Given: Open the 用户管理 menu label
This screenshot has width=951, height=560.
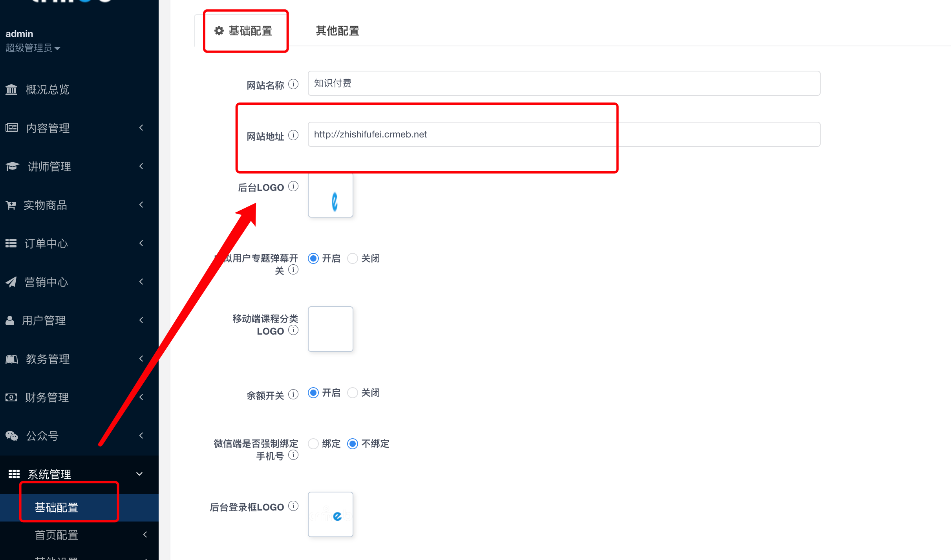Looking at the screenshot, I should pos(44,320).
